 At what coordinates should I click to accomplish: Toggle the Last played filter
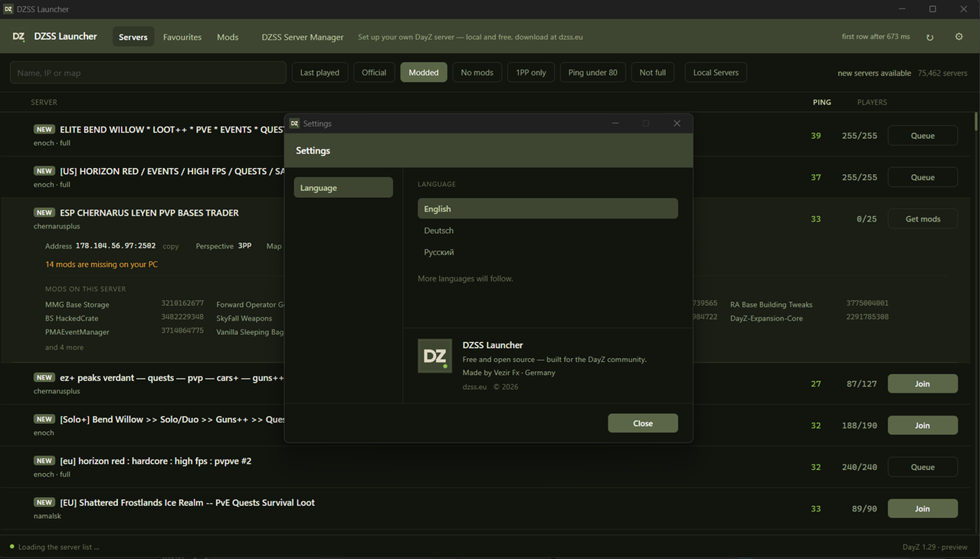(320, 73)
